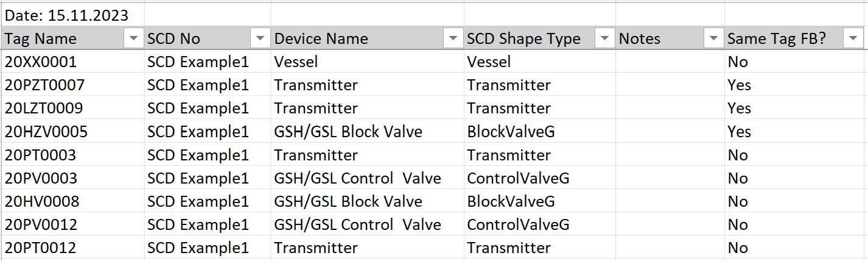Select cell with tag 20LZT0009
868x261 pixels.
[x=72, y=108]
